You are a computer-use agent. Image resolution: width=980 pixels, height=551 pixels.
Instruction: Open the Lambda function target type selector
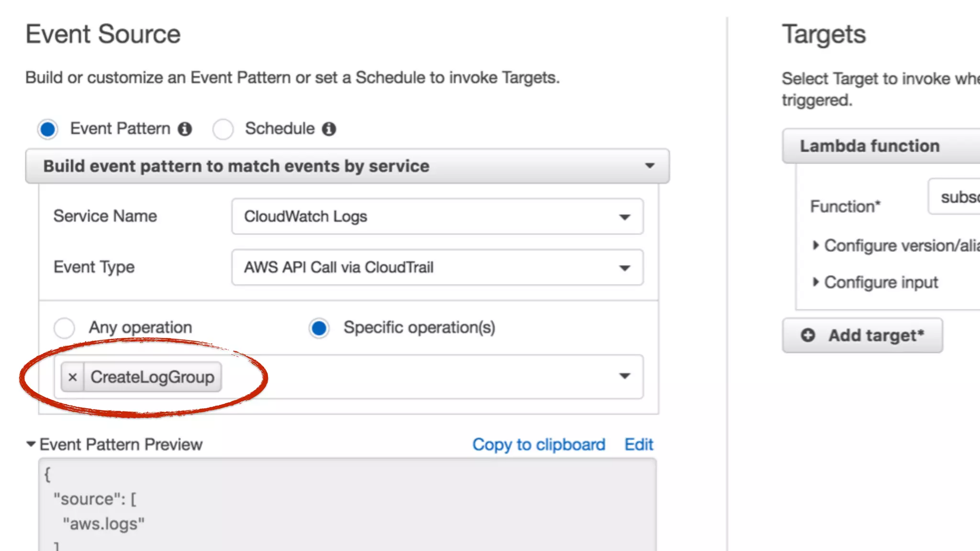(881, 146)
